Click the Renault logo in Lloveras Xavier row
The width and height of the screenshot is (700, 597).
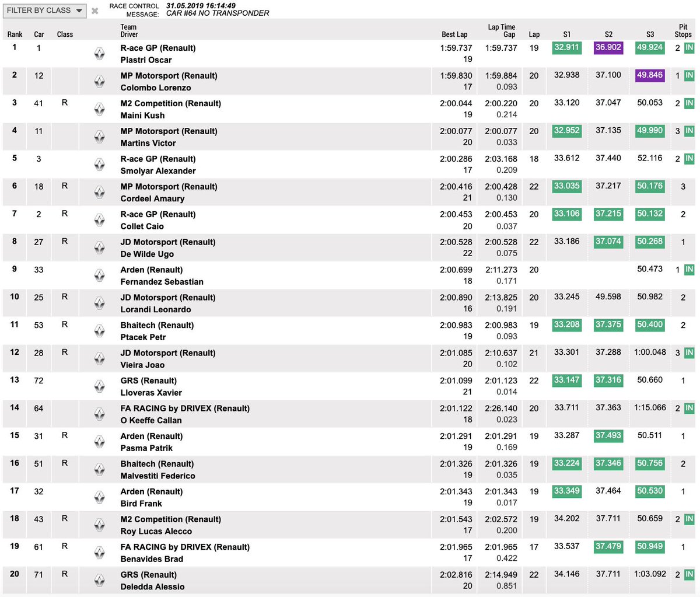[100, 386]
